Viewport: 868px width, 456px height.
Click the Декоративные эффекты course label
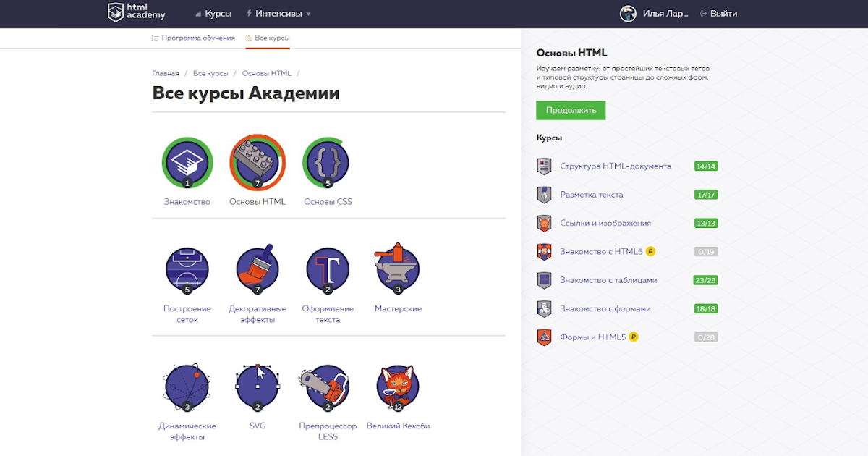pyautogui.click(x=258, y=313)
